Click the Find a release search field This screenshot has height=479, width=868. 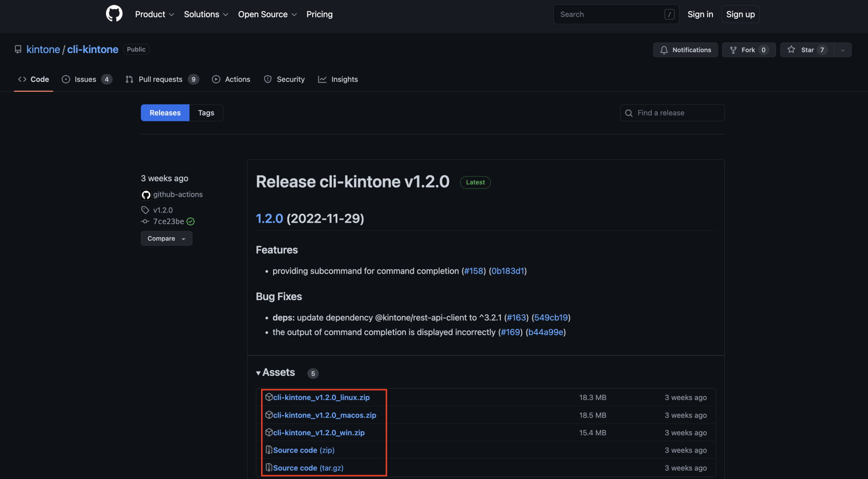point(671,112)
